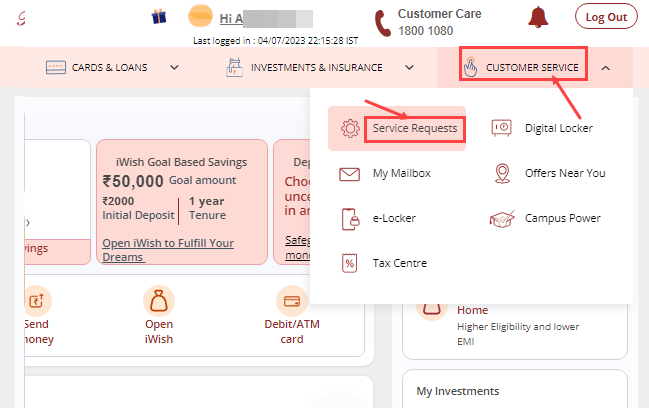Viewport: 649px width, 408px height.
Task: Click Higher Eligibility and lower EMI text
Action: point(518,334)
